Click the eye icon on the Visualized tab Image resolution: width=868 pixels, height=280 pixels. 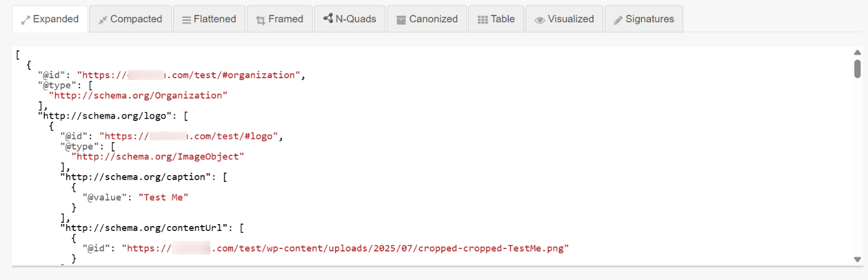pyautogui.click(x=540, y=20)
